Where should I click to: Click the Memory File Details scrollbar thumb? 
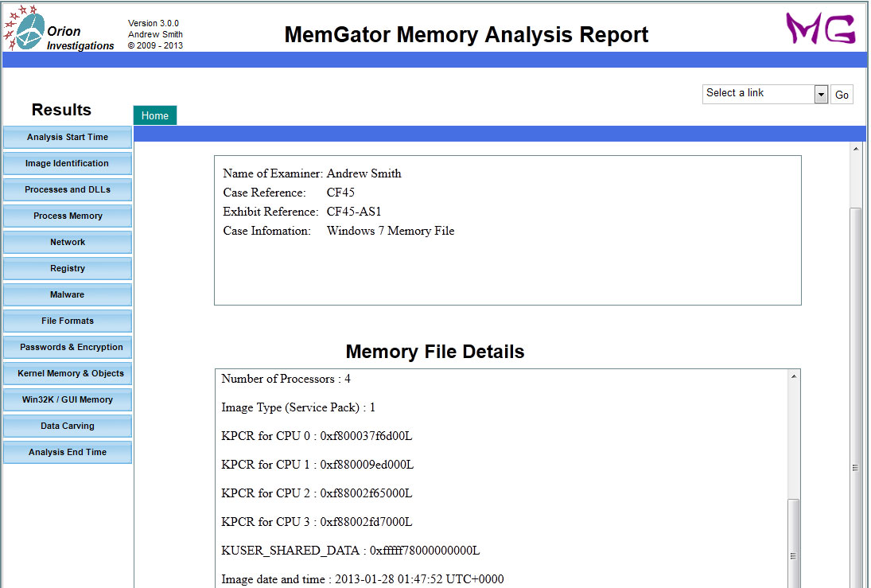(794, 543)
